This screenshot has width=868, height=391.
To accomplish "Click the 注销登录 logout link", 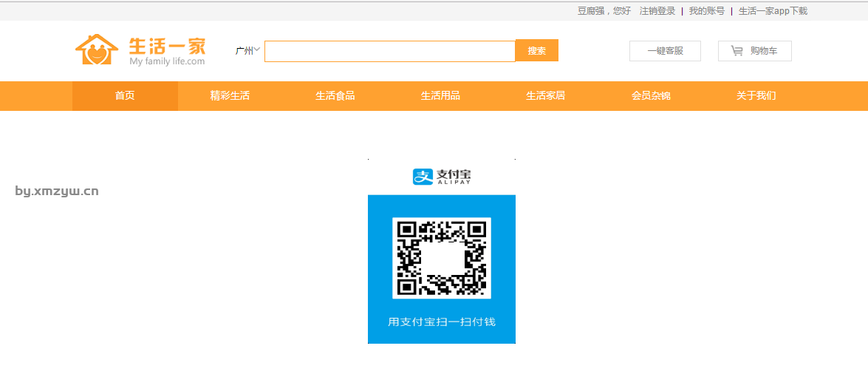I will click(657, 10).
